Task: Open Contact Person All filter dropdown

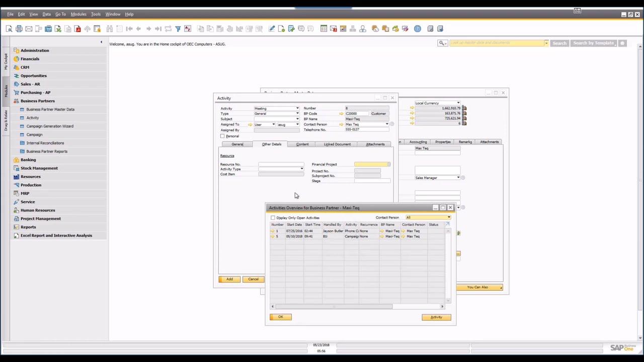Action: coord(449,218)
